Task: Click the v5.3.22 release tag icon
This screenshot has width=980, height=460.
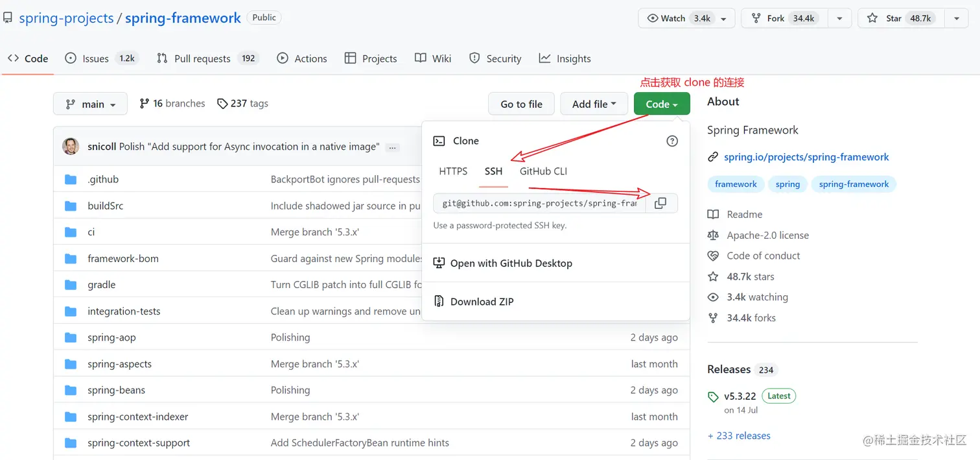Action: click(x=713, y=396)
